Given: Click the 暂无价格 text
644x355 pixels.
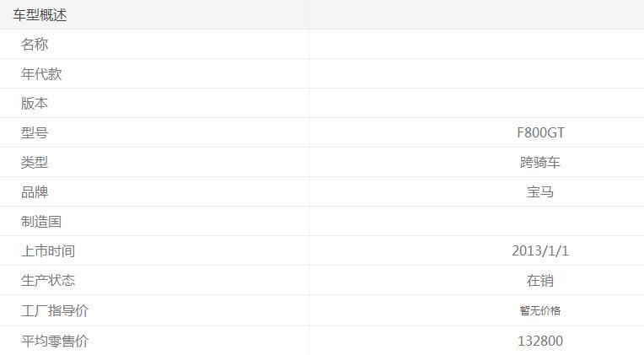Looking at the screenshot, I should tap(540, 311).
